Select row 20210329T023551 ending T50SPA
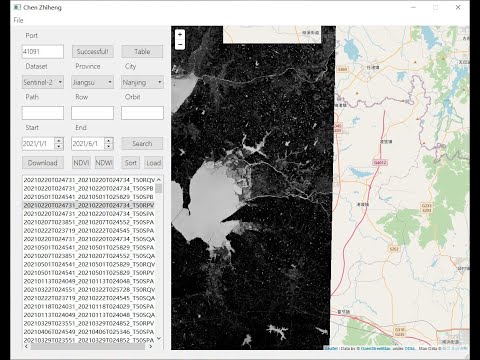This screenshot has height=360, width=480. point(89,340)
